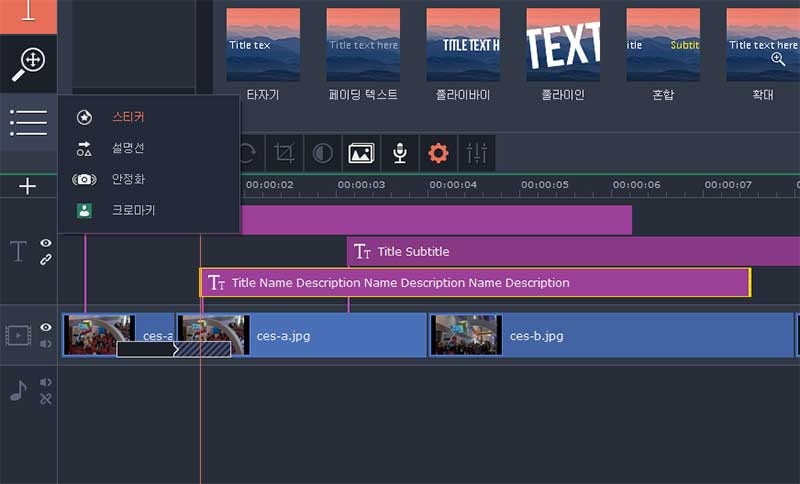Screen dimensions: 800x484
Task: Select the 설명선 menu entry
Action: (x=128, y=148)
